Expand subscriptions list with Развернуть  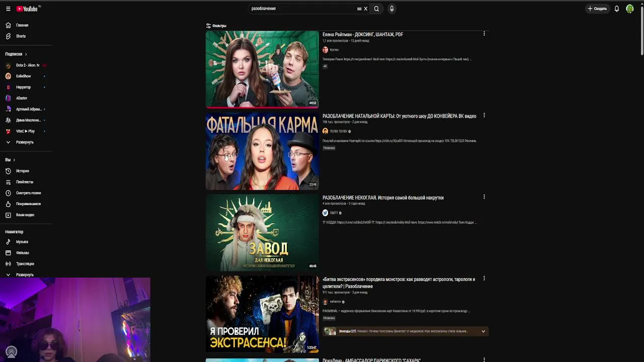25,142
